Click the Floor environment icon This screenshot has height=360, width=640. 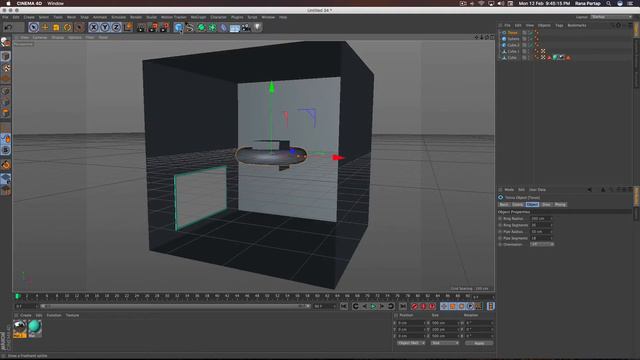[x=235, y=27]
